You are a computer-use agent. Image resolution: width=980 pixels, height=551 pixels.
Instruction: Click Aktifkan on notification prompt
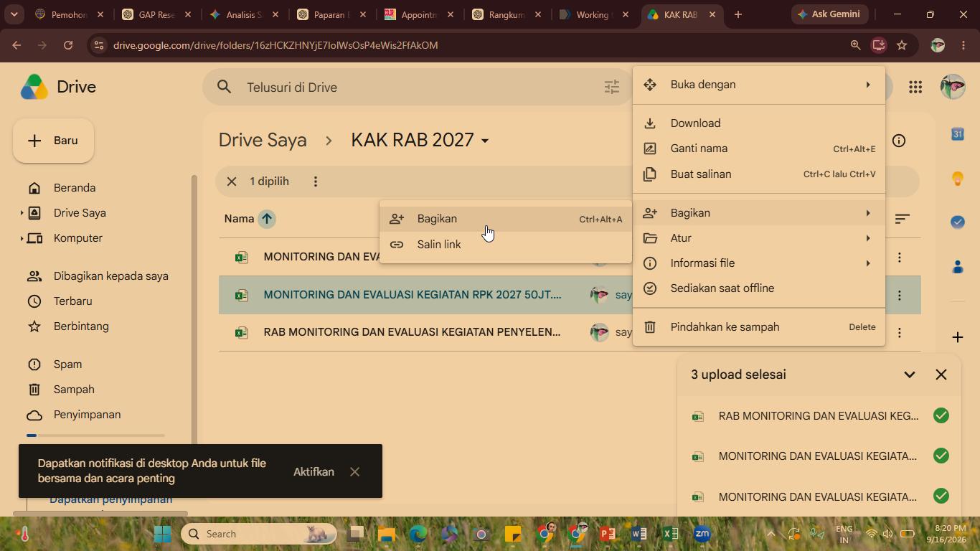tap(314, 472)
